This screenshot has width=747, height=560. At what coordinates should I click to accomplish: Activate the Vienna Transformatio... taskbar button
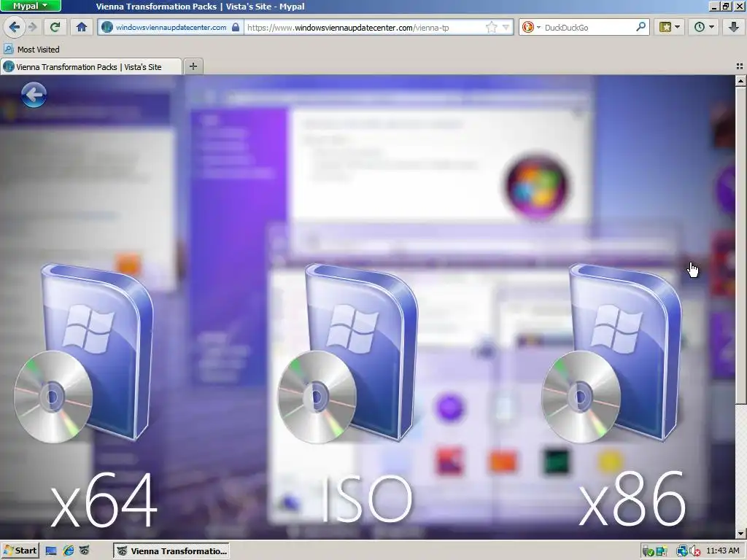point(171,551)
